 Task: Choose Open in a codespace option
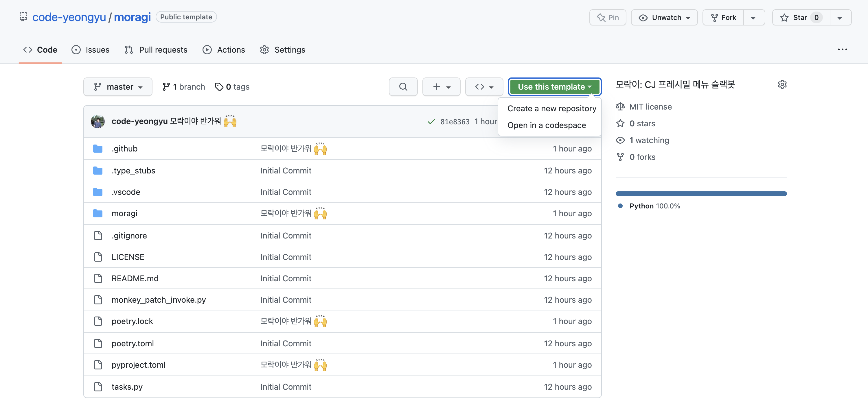click(x=546, y=125)
